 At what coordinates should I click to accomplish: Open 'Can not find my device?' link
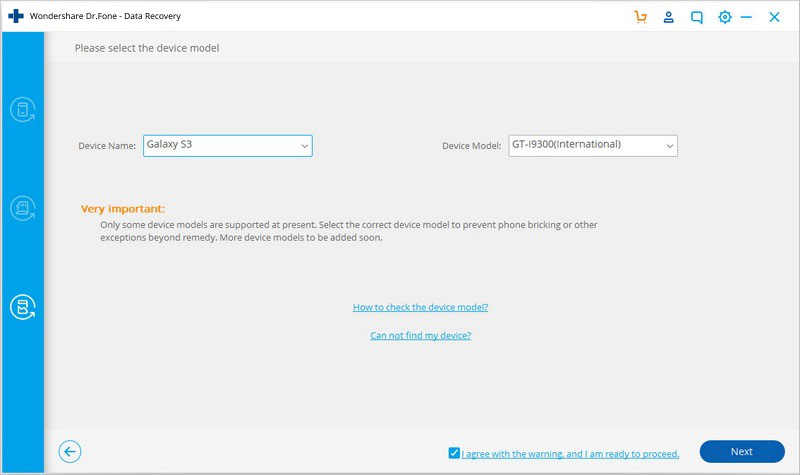click(x=420, y=335)
